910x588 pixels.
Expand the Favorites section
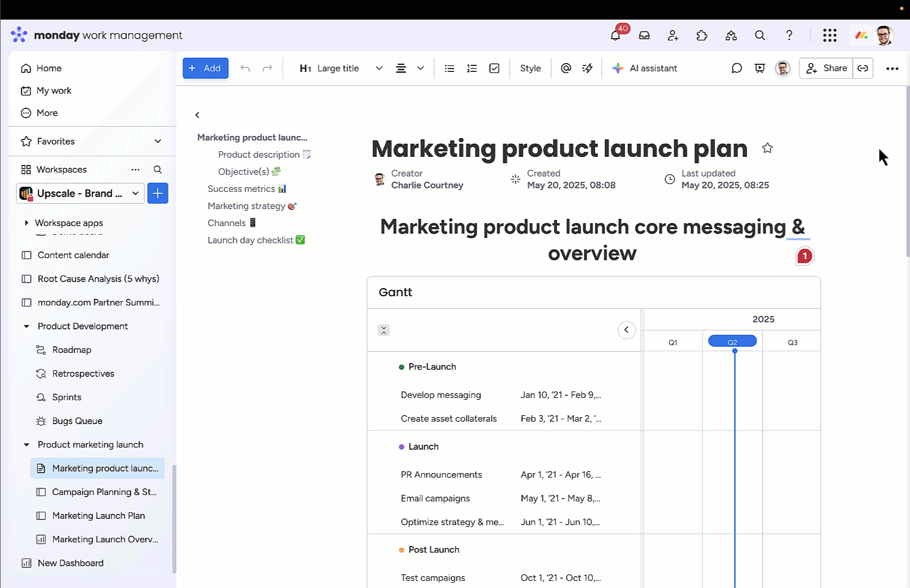[x=158, y=142]
